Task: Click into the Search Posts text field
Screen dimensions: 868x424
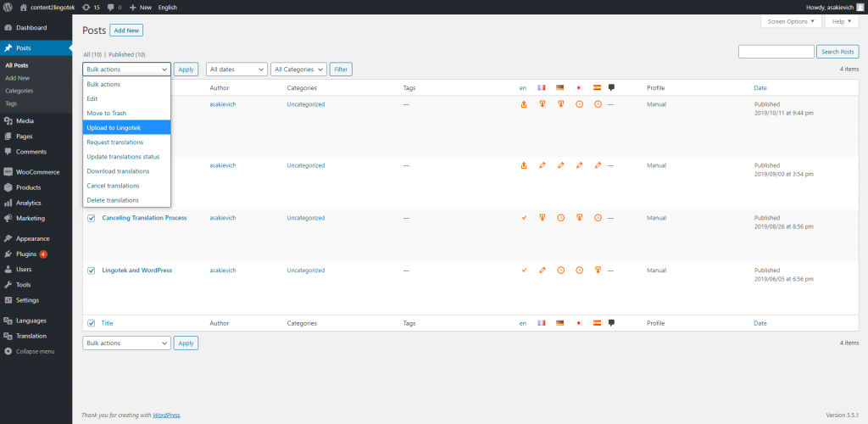Action: click(776, 52)
